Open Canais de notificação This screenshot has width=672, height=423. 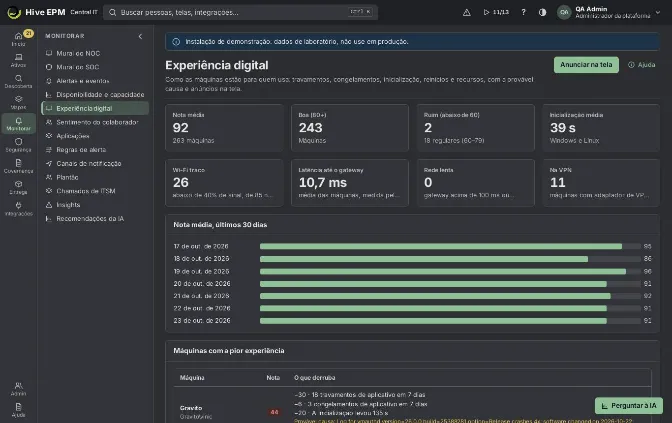pyautogui.click(x=95, y=163)
